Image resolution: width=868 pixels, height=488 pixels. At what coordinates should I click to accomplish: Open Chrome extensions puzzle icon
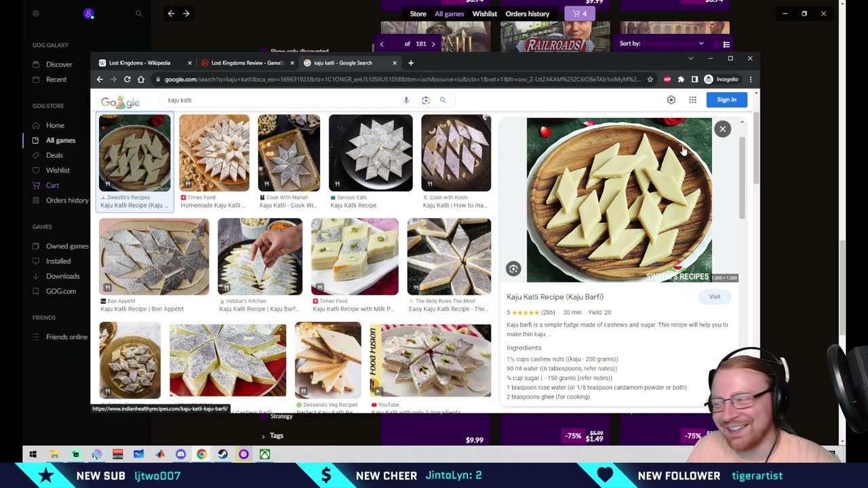coord(681,79)
